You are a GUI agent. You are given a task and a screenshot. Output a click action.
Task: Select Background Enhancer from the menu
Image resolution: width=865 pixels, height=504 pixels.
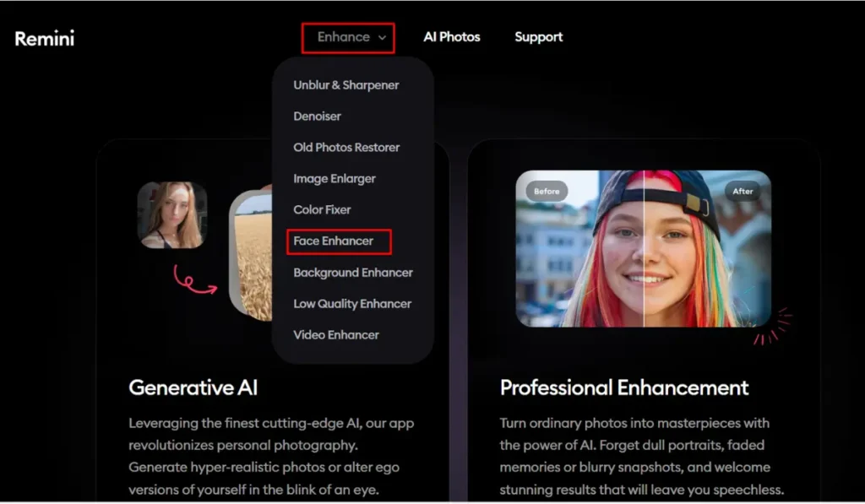[352, 272]
